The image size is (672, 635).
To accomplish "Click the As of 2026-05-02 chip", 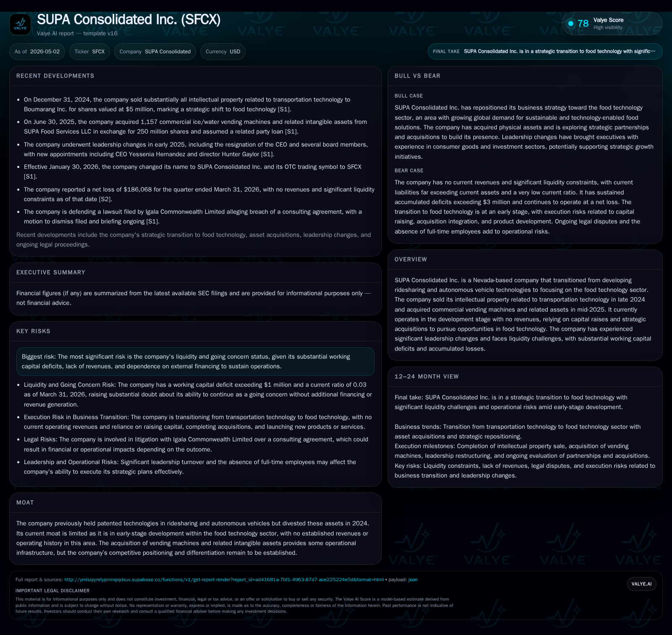I will tap(37, 52).
